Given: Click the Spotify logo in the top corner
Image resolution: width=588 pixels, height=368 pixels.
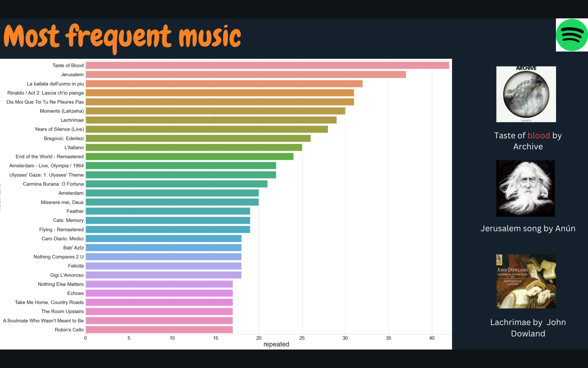Looking at the screenshot, I should (572, 35).
